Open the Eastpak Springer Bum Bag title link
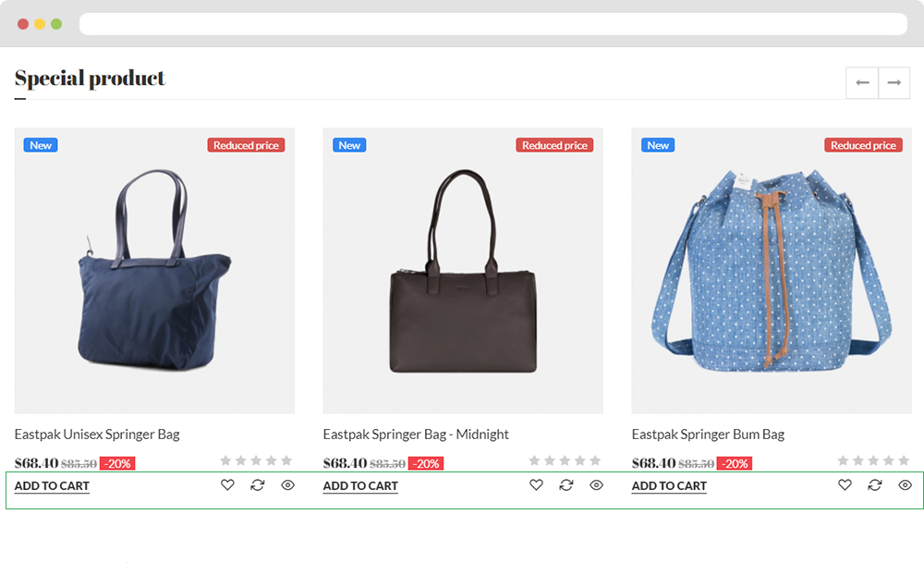924x563 pixels. pyautogui.click(x=709, y=434)
